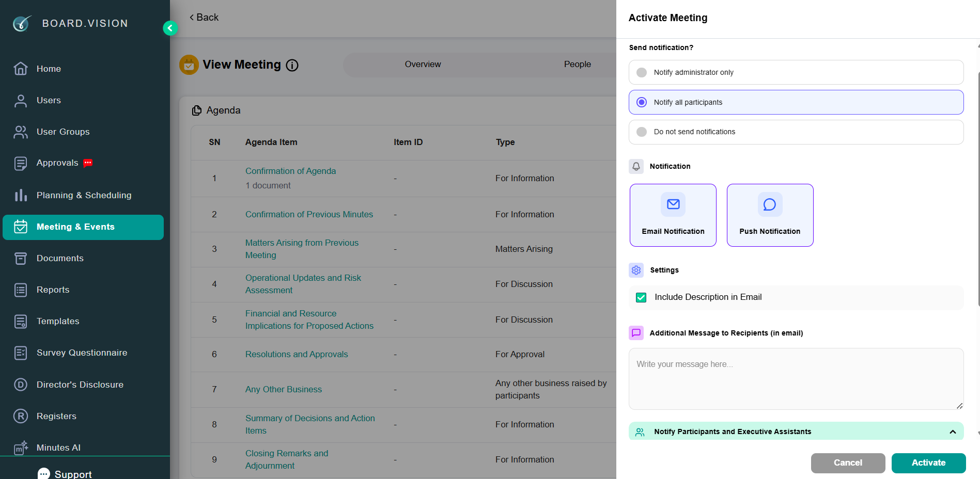
Task: Go back using the Back link
Action: [x=204, y=18]
